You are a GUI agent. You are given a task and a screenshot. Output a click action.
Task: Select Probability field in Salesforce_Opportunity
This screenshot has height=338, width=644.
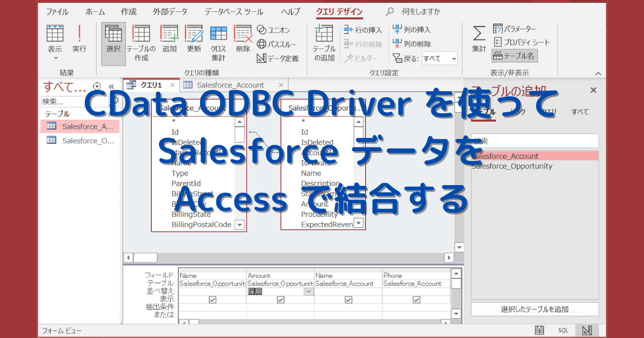[320, 214]
